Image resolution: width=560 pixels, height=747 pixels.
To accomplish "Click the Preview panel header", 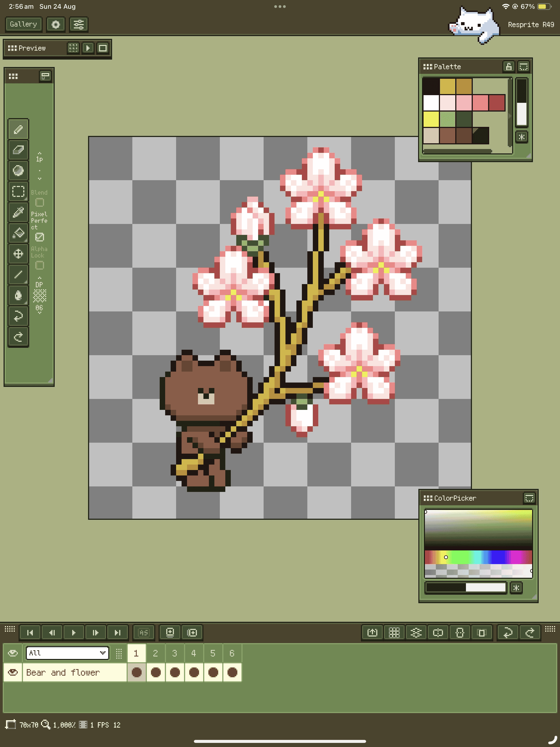I will pyautogui.click(x=32, y=48).
